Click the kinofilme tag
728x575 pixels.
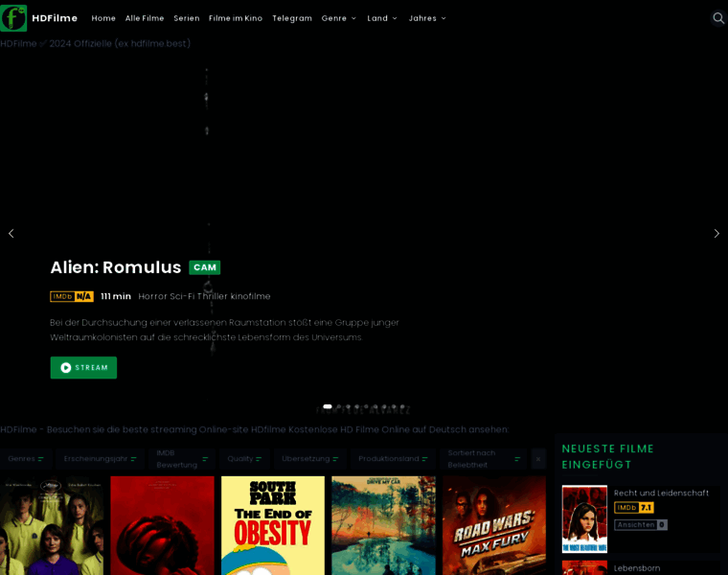coord(250,296)
